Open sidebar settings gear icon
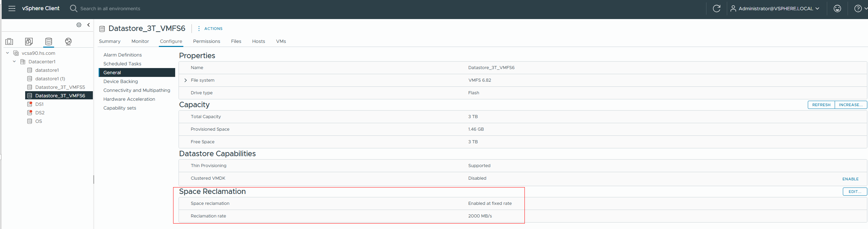This screenshot has height=229, width=868. pyautogui.click(x=79, y=25)
